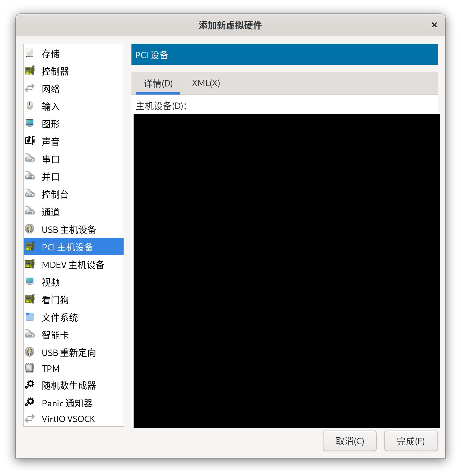Click the storage disk icon beside 存储

pos(30,53)
